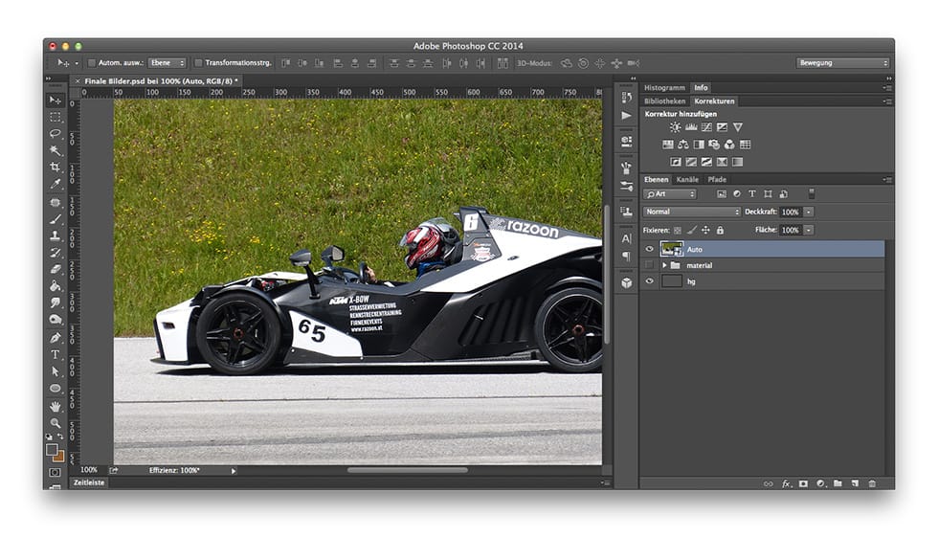
Task: Switch to the Bibliotheken tab
Action: [664, 101]
